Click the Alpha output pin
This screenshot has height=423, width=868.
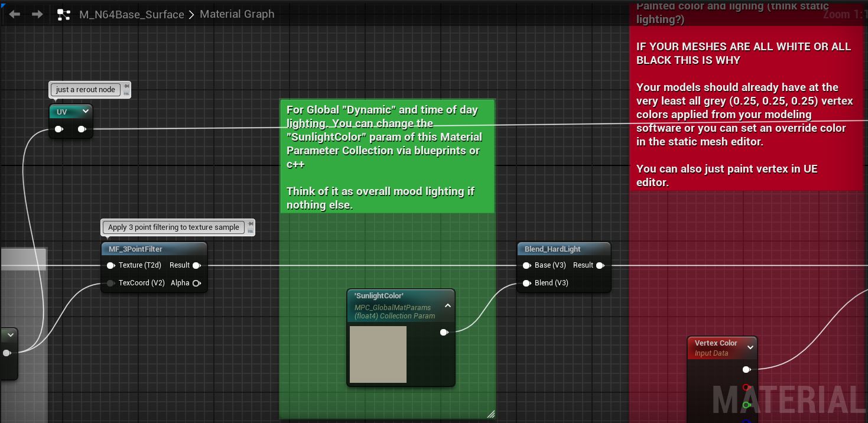point(197,283)
